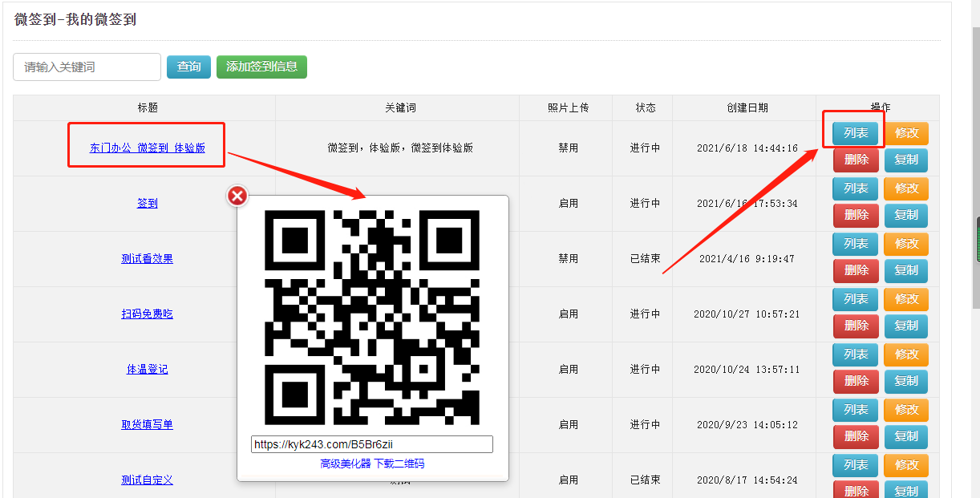
Task: Click the 下载二维码 download link
Action: coord(399,464)
